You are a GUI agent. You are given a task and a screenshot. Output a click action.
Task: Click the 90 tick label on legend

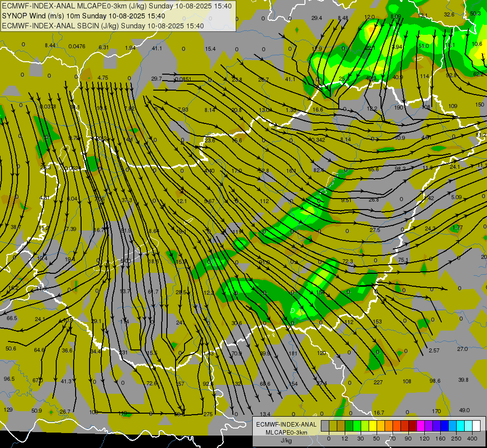[x=408, y=439]
